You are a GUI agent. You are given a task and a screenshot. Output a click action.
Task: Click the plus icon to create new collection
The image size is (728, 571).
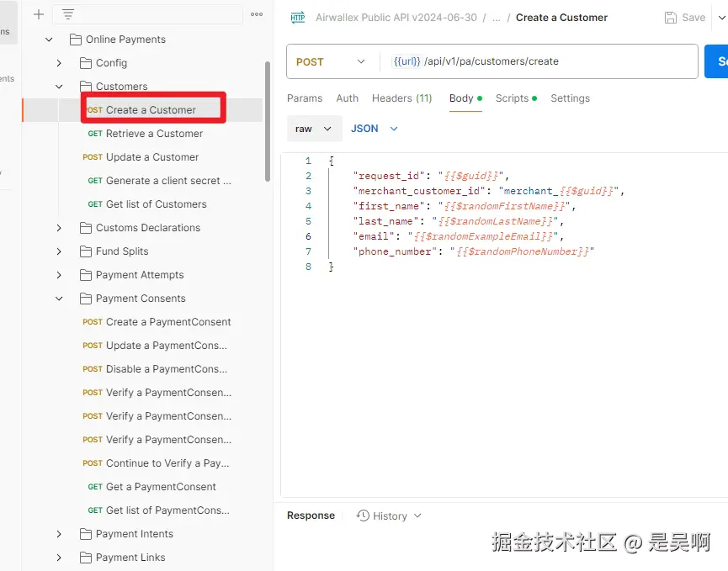pyautogui.click(x=39, y=14)
